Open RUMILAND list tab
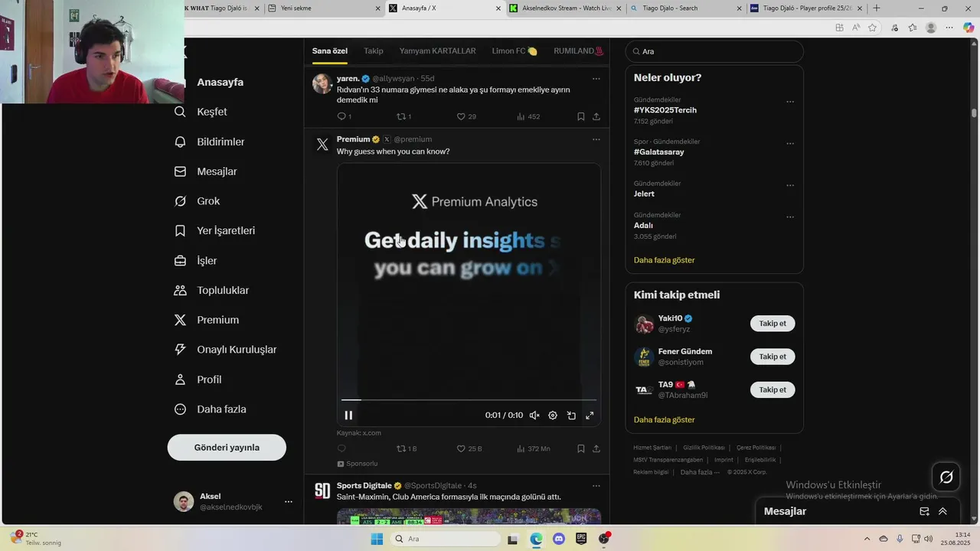The image size is (980, 551). (x=579, y=51)
